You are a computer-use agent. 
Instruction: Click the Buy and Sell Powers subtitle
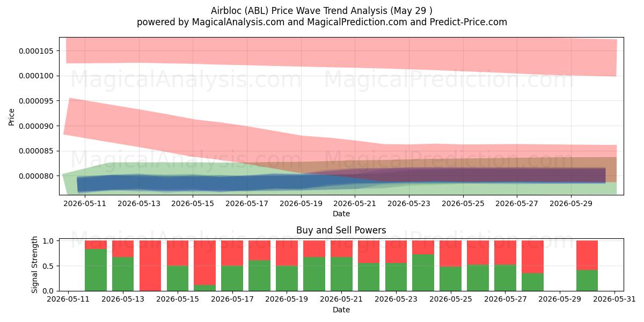[x=341, y=230]
